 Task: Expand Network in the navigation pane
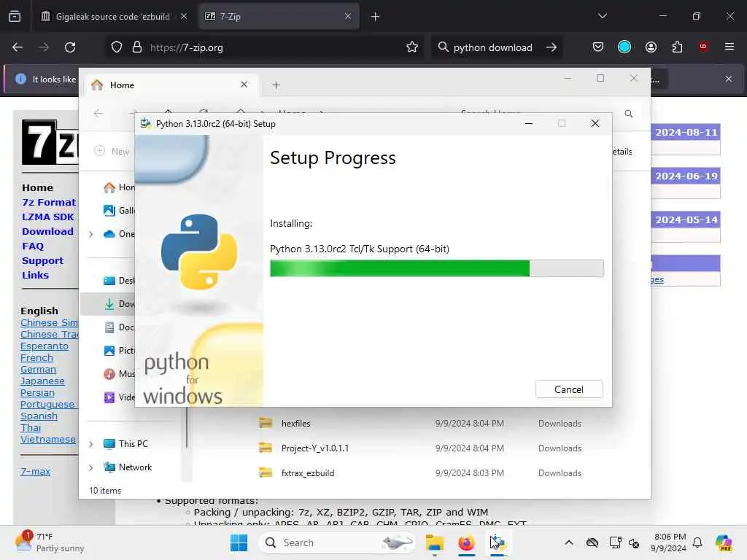pyautogui.click(x=91, y=467)
